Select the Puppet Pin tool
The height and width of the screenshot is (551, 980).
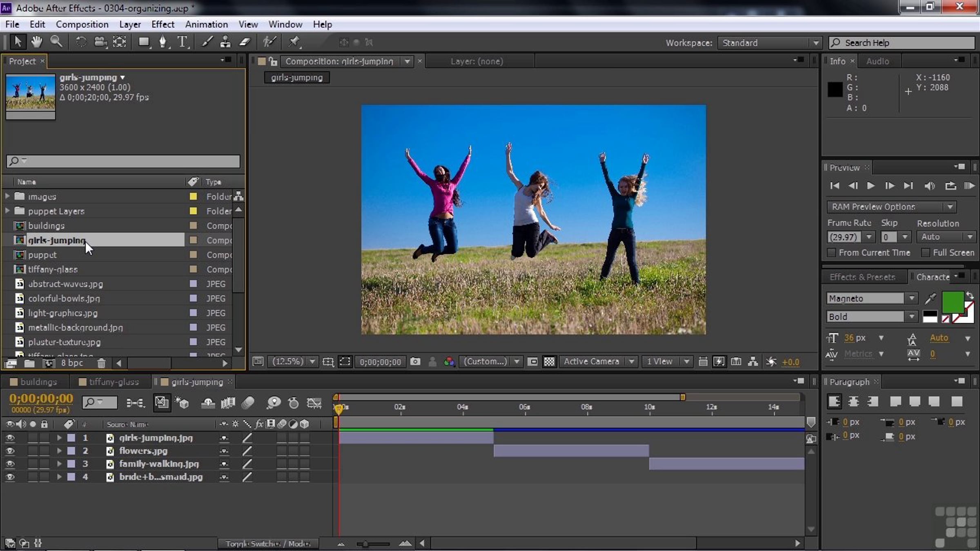pyautogui.click(x=294, y=42)
